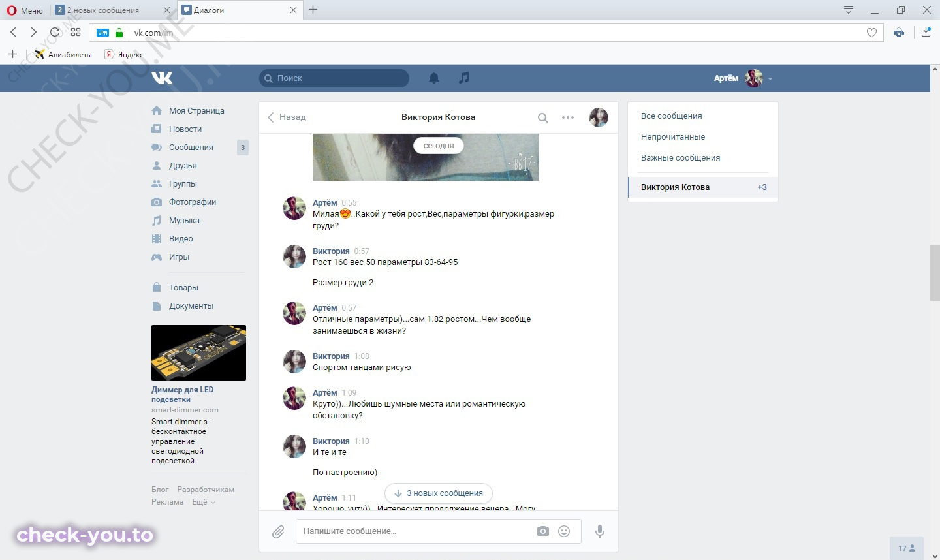Click the green security lock icon
940x560 pixels.
coord(119,33)
